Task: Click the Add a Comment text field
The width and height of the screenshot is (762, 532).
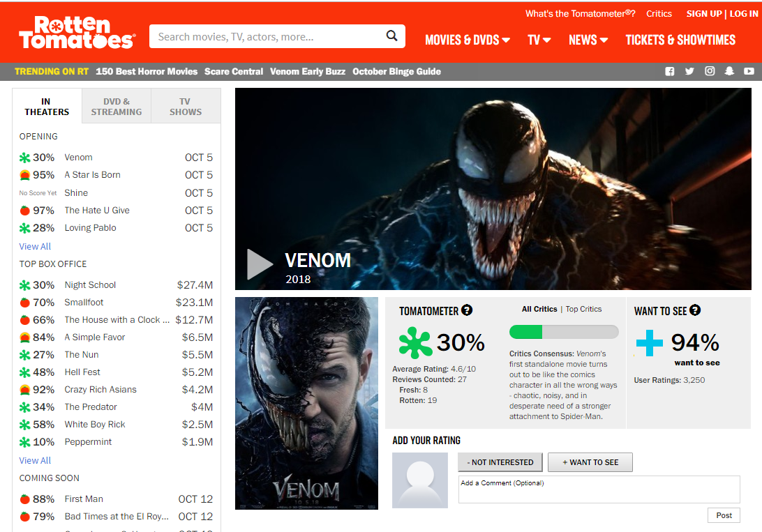Action: click(599, 489)
